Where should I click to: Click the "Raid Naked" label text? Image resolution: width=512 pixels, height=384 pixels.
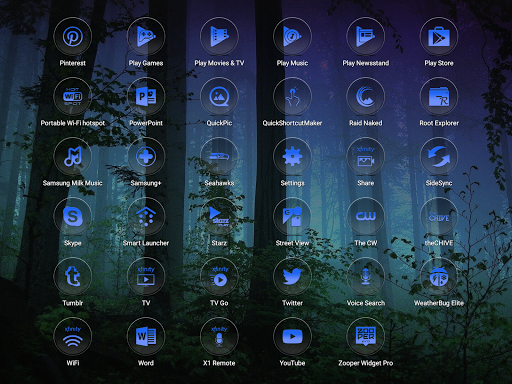[366, 123]
